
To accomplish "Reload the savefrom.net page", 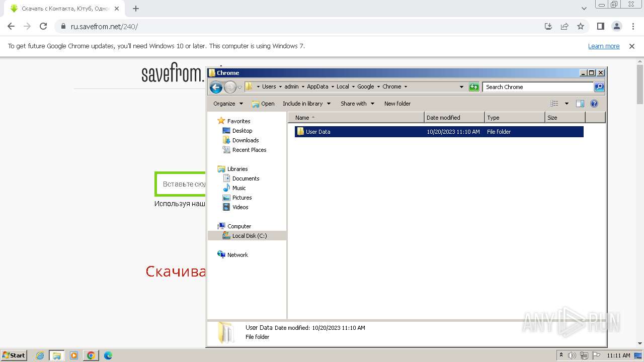I will (x=43, y=26).
